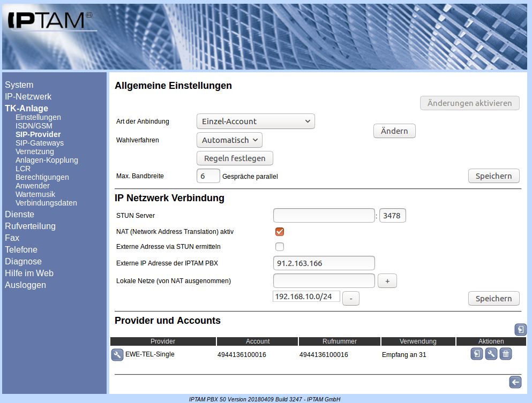Image resolution: width=532 pixels, height=403 pixels.
Task: Click the STUN Server address input field
Action: (324, 216)
